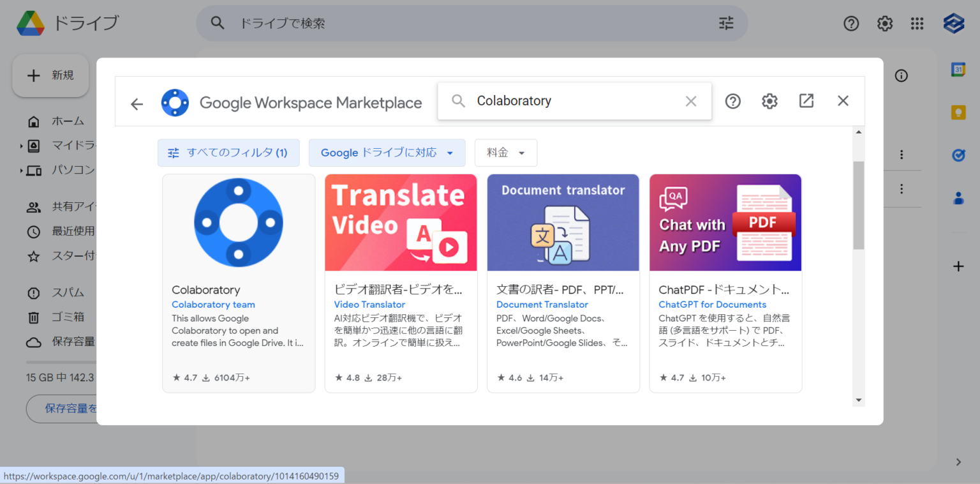Toggle the すべてのフィルタ filter chip
Screen dimensions: 980x484
pos(228,153)
